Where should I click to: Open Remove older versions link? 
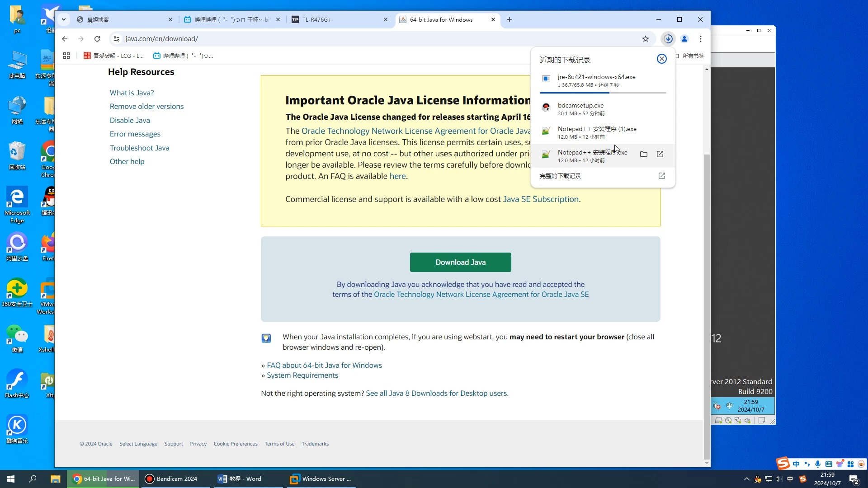coord(146,106)
